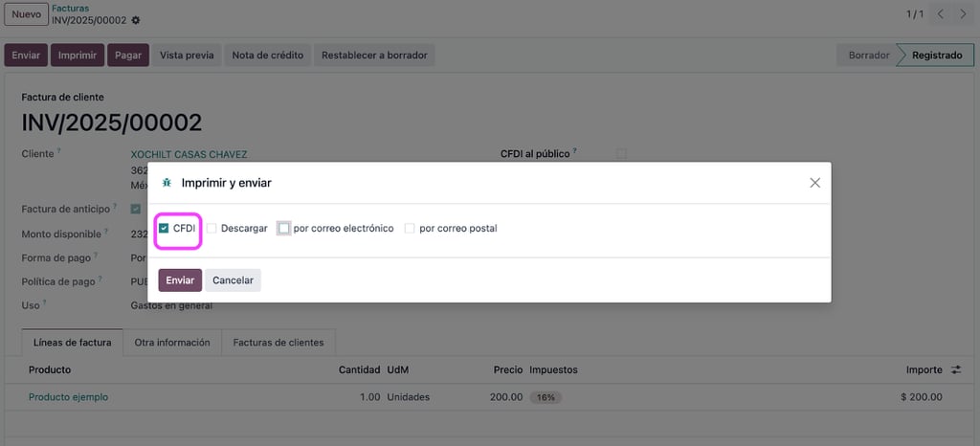Click Enviar button in the dialog
Image resolution: width=980 pixels, height=446 pixels.
[x=180, y=280]
